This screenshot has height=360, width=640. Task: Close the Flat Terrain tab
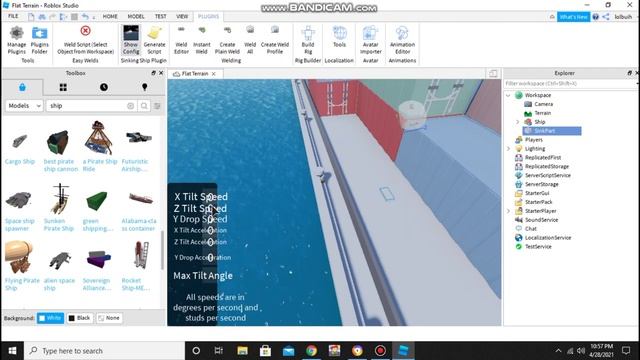(213, 74)
